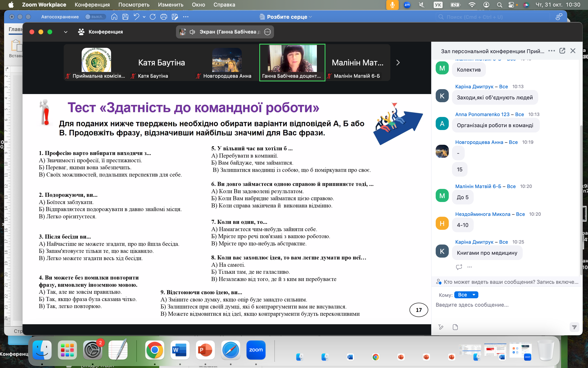Open TextEdit notepad from the Dock

point(118,350)
